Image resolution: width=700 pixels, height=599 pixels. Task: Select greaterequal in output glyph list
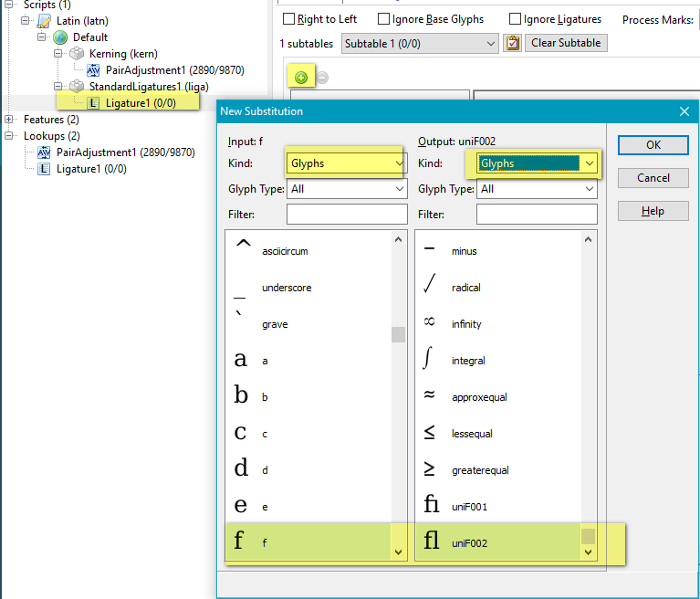pyautogui.click(x=498, y=470)
